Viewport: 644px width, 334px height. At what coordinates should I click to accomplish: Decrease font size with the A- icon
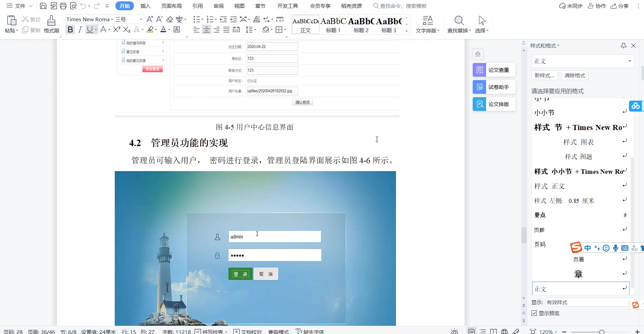[159, 19]
